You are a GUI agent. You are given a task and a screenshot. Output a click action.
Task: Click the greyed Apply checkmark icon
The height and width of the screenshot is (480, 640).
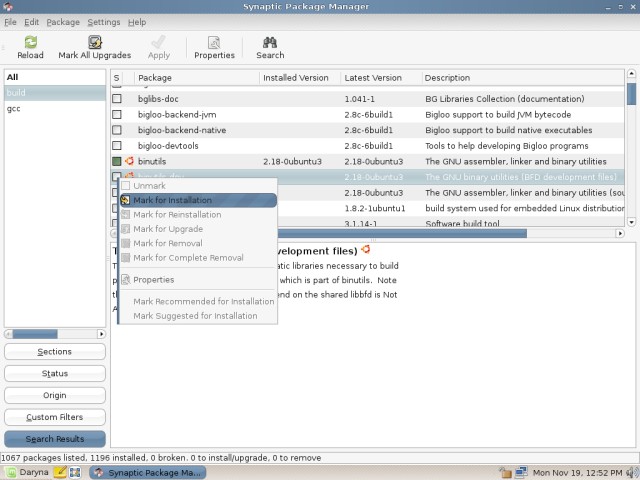(158, 42)
